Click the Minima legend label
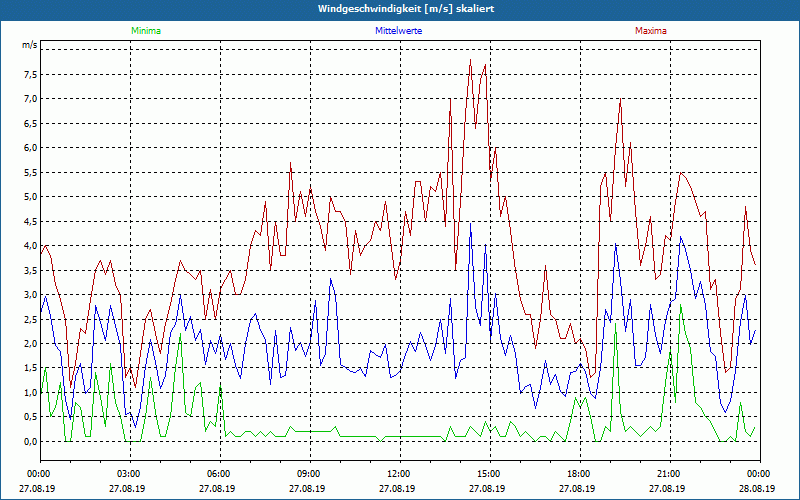Screen dimensions: 800x500 tap(146, 31)
